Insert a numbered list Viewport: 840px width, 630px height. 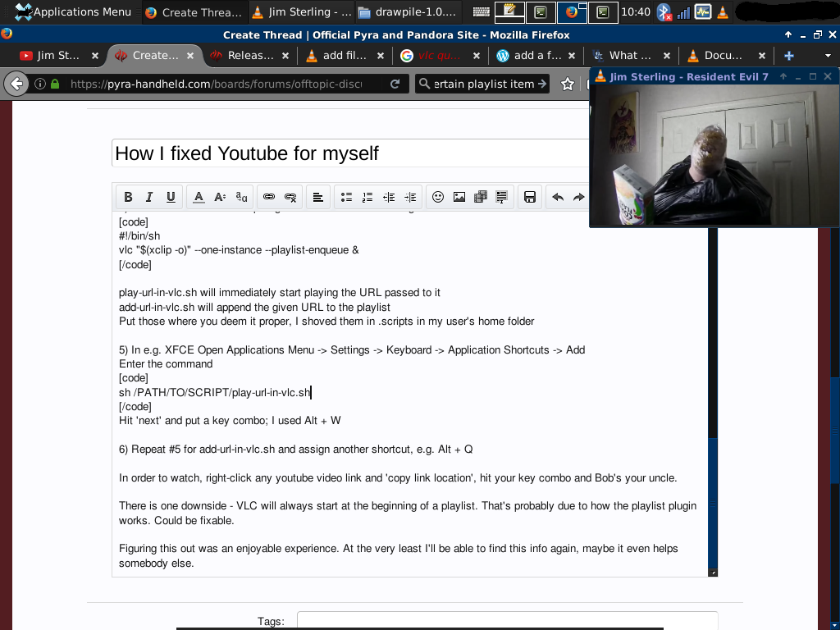pos(367,197)
